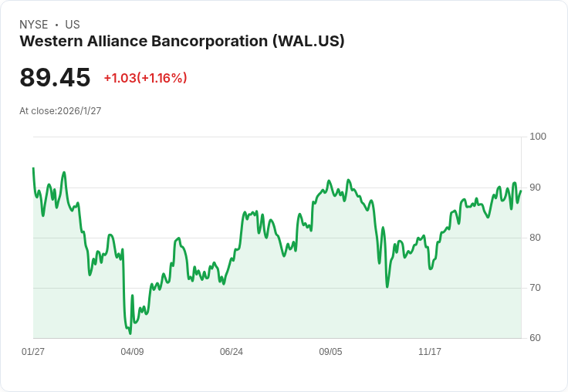Image resolution: width=568 pixels, height=392 pixels.
Task: Click the chart's lowest point near 04/09
Action: point(130,333)
